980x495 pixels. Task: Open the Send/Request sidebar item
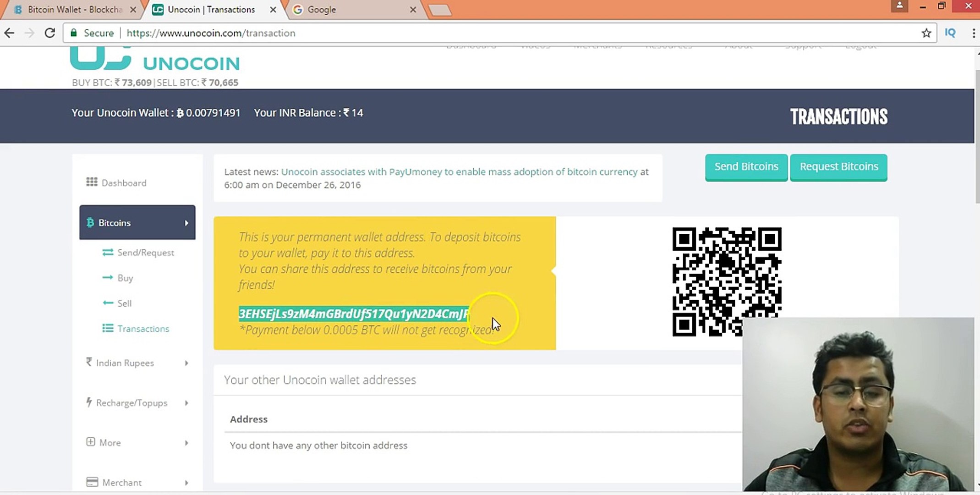pyautogui.click(x=145, y=253)
